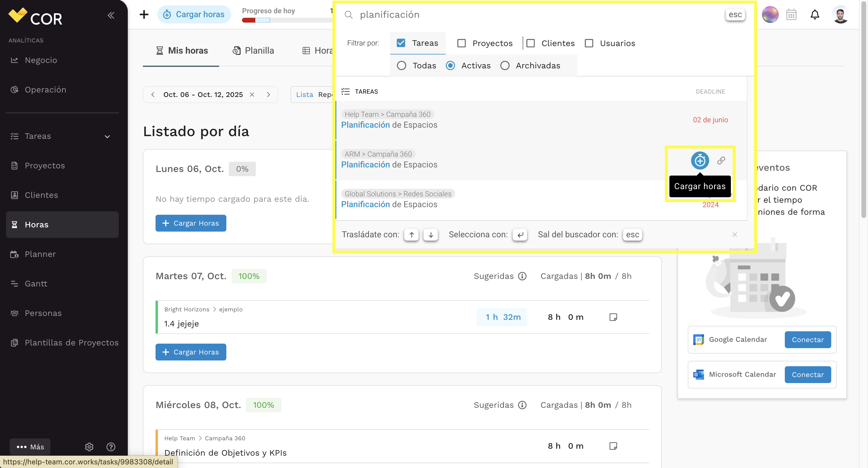Open Gantt in sidebar
868x468 pixels.
pos(62,284)
